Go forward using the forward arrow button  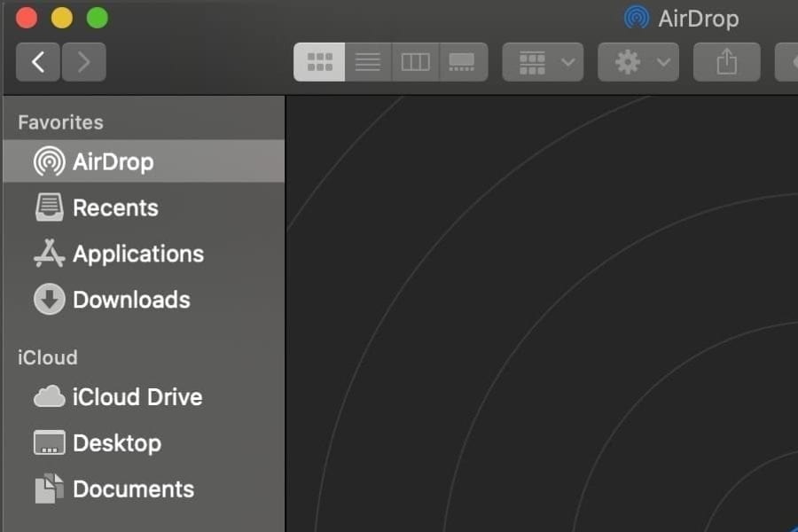point(84,61)
